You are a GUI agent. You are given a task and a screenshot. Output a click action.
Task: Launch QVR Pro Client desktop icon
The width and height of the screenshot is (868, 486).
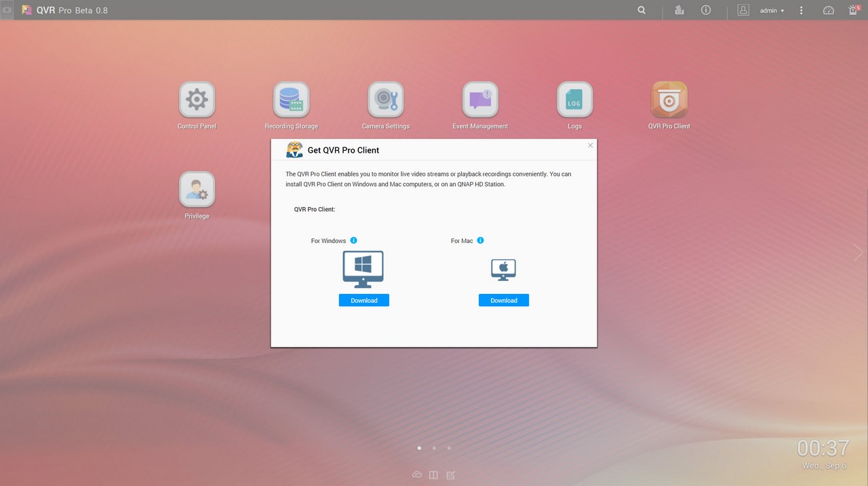(x=669, y=100)
